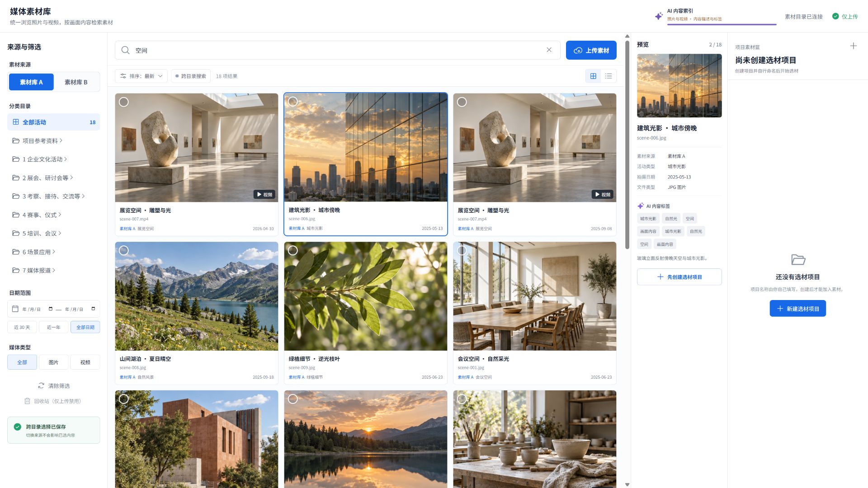Click the green 仅上传 status icon
Image resolution: width=868 pixels, height=488 pixels.
click(x=835, y=16)
